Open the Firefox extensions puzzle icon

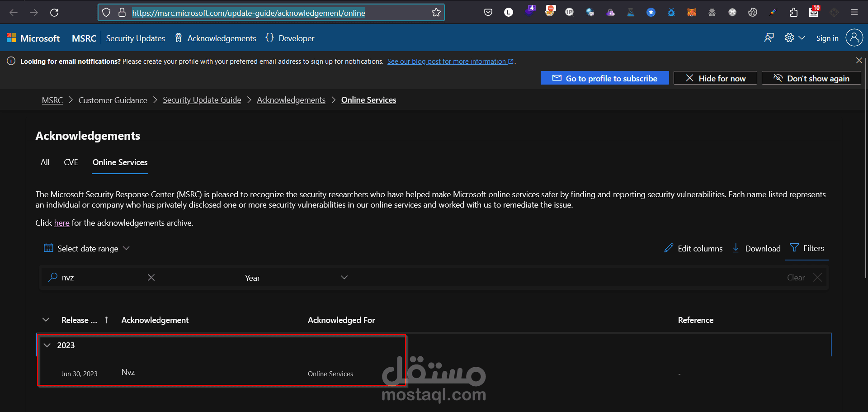point(793,13)
